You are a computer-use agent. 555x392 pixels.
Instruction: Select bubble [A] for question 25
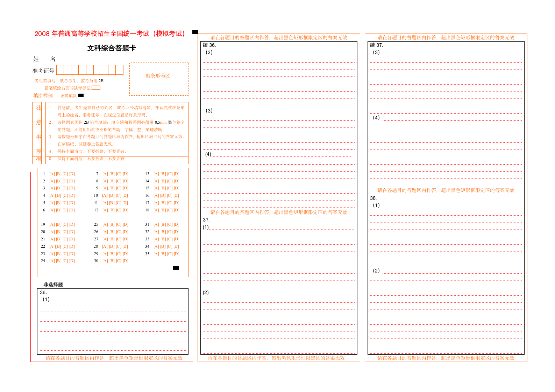(105, 224)
